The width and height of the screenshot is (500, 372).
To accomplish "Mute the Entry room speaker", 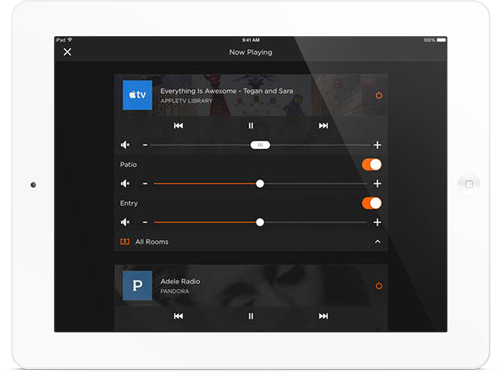I will pos(125,222).
